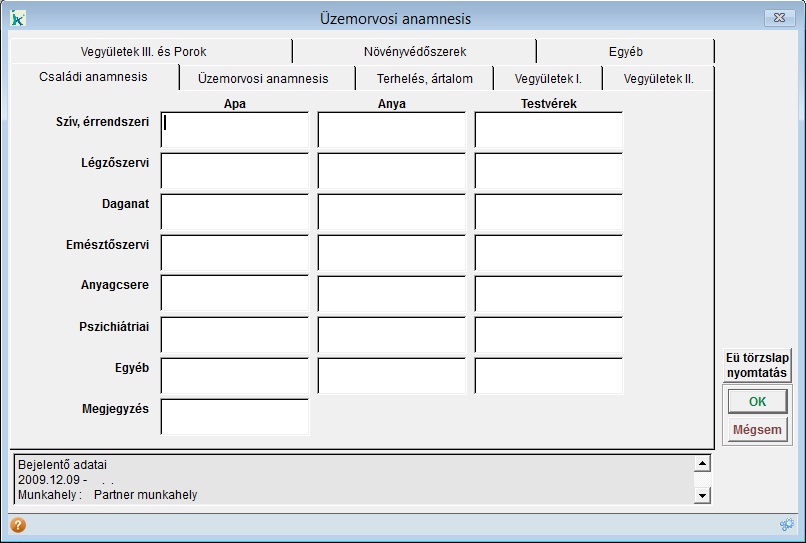The height and width of the screenshot is (543, 806).
Task: Open the Növényvédőszerek tab
Action: click(414, 51)
